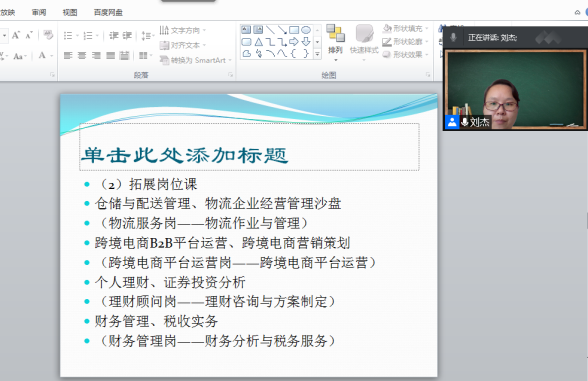This screenshot has width=588, height=381.
Task: Click the increase font size icon
Action: (x=16, y=35)
